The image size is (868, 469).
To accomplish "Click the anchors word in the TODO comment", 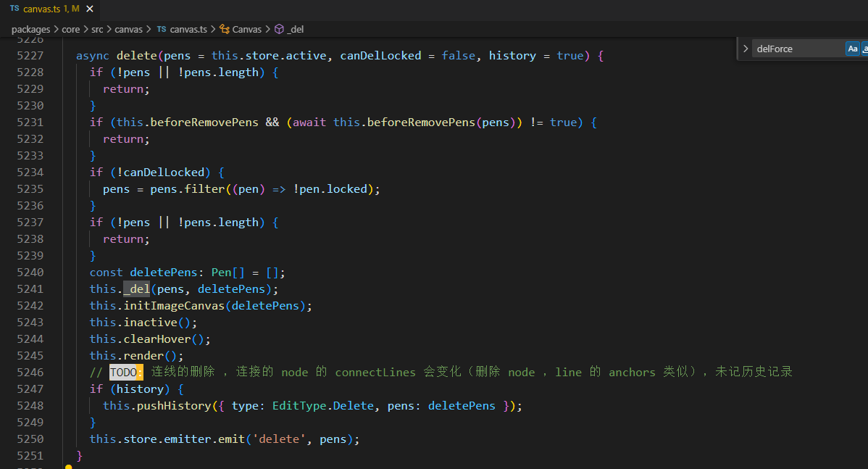I will [633, 372].
